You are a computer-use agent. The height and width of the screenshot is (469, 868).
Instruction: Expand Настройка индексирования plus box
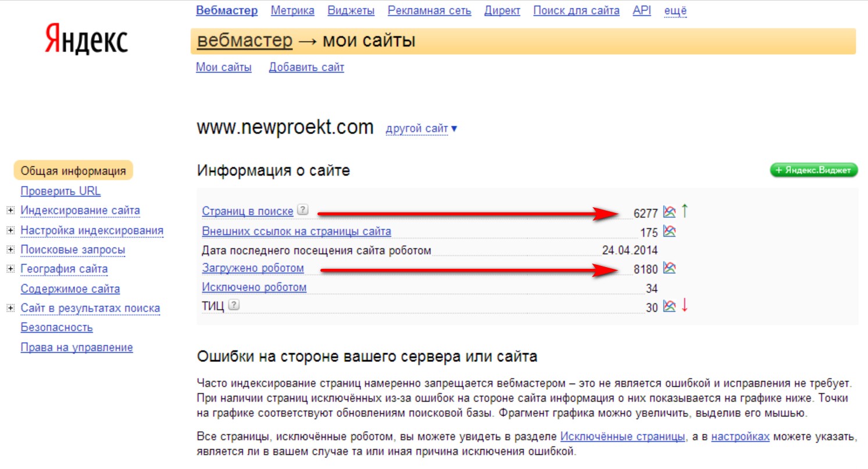(x=10, y=230)
